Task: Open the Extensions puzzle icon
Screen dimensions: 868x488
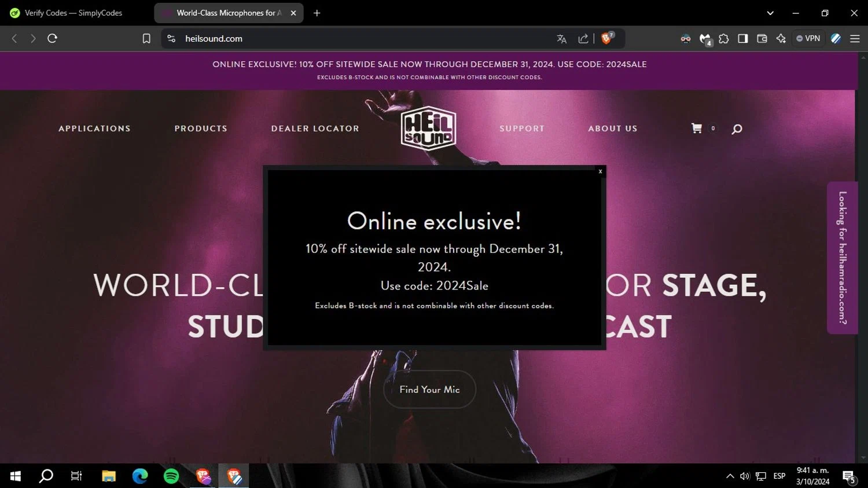Action: [x=724, y=39]
